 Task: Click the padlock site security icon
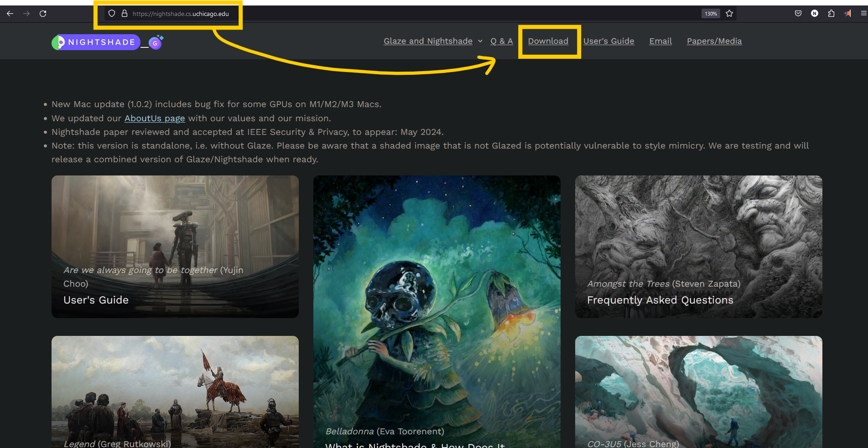124,14
